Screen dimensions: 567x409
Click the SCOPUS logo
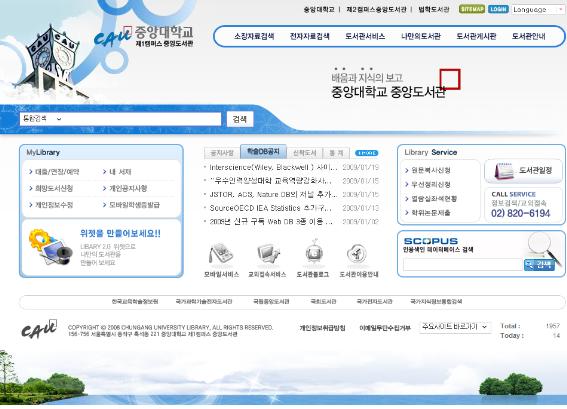[431, 241]
